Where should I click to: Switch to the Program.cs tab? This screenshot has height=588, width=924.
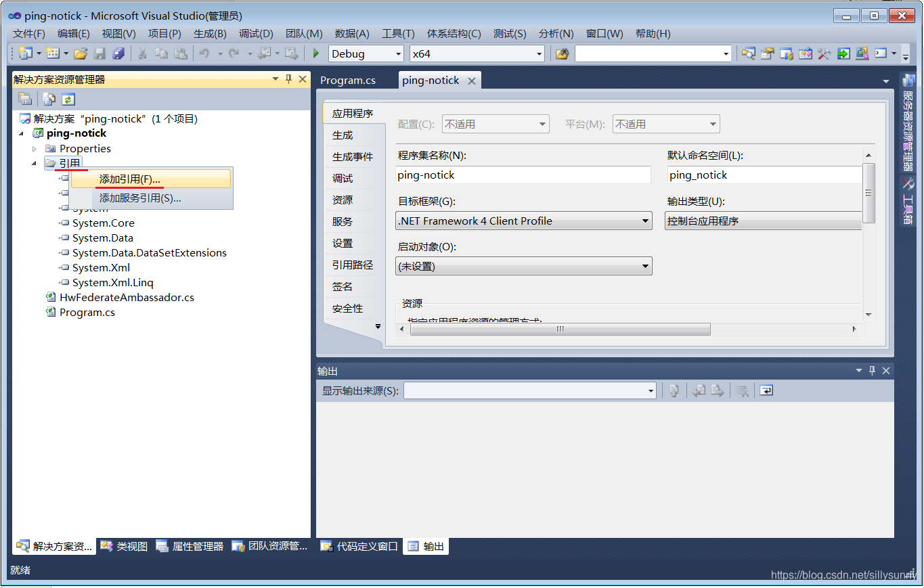[x=348, y=80]
